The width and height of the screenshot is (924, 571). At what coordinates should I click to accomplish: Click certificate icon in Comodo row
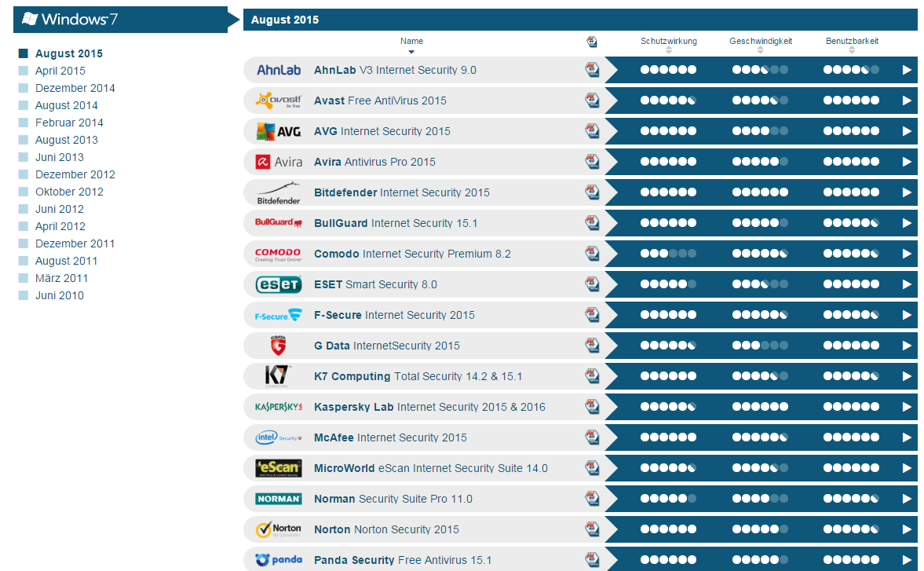click(592, 254)
